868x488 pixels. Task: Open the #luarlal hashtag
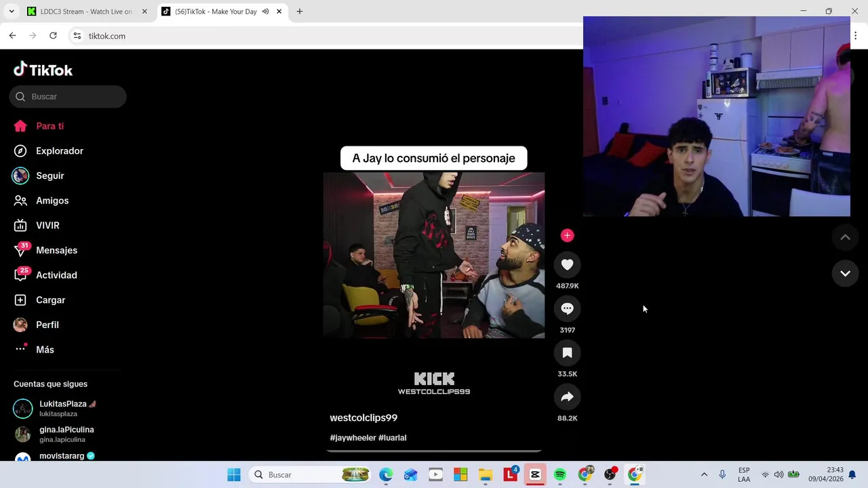coord(393,438)
